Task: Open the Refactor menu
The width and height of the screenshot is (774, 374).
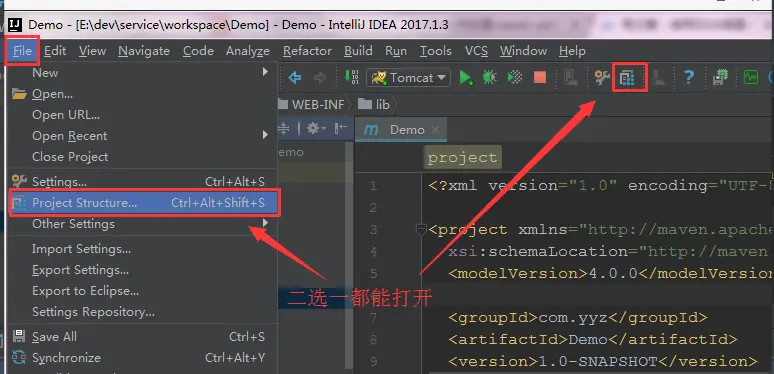Action: click(x=307, y=51)
